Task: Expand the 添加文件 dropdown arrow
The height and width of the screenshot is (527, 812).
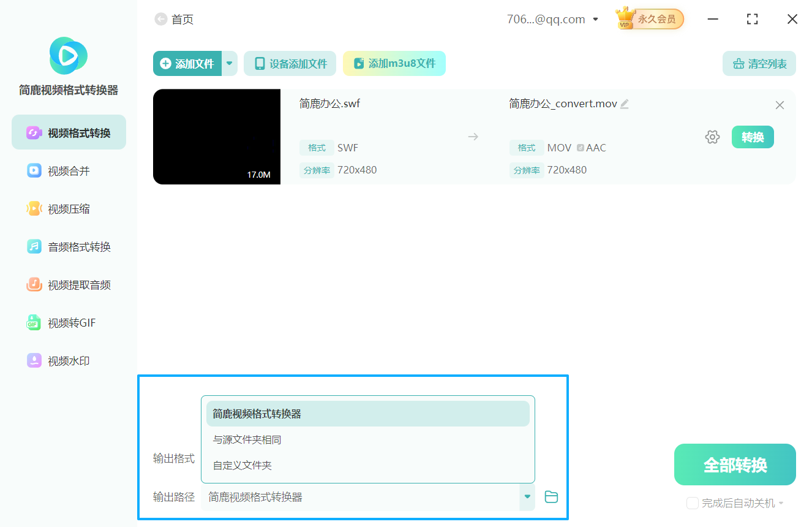Action: 229,63
